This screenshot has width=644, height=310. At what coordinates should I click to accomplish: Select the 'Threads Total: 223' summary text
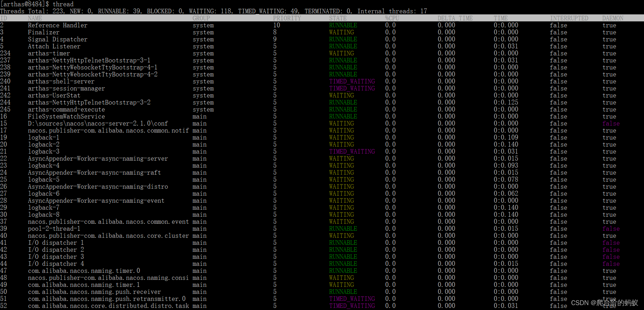32,11
